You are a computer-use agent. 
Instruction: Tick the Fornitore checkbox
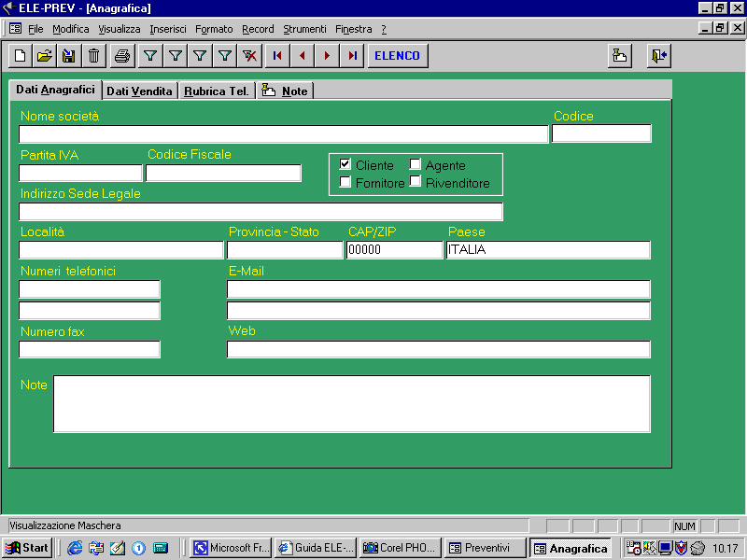345,182
